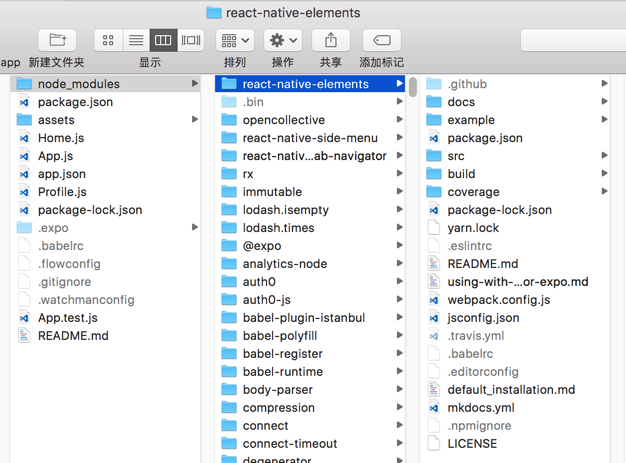Select column view mode
Viewport: 626px width, 463px height.
click(x=163, y=40)
